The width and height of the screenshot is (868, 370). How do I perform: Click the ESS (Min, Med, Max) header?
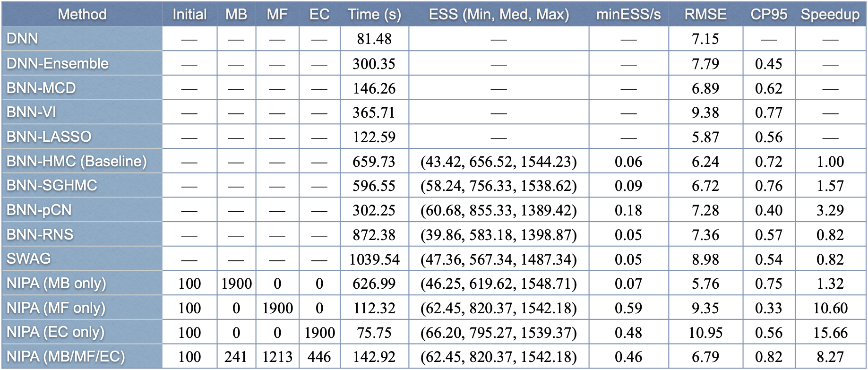(498, 14)
